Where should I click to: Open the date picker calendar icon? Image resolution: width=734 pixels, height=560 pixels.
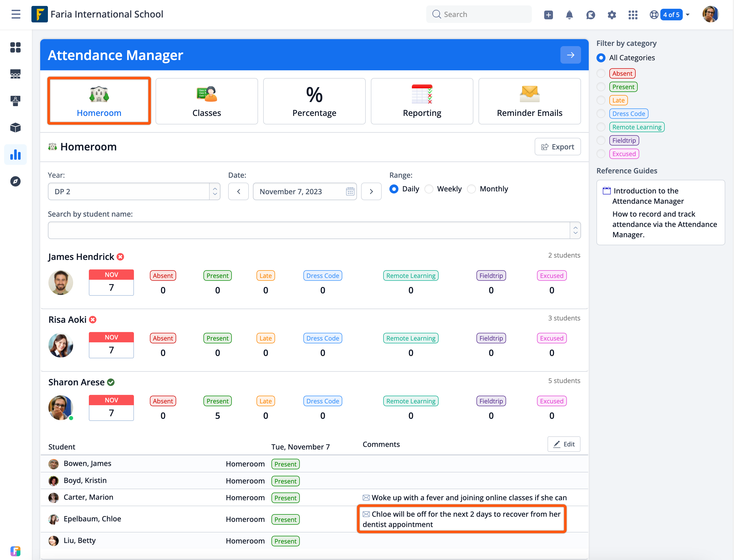click(x=350, y=192)
